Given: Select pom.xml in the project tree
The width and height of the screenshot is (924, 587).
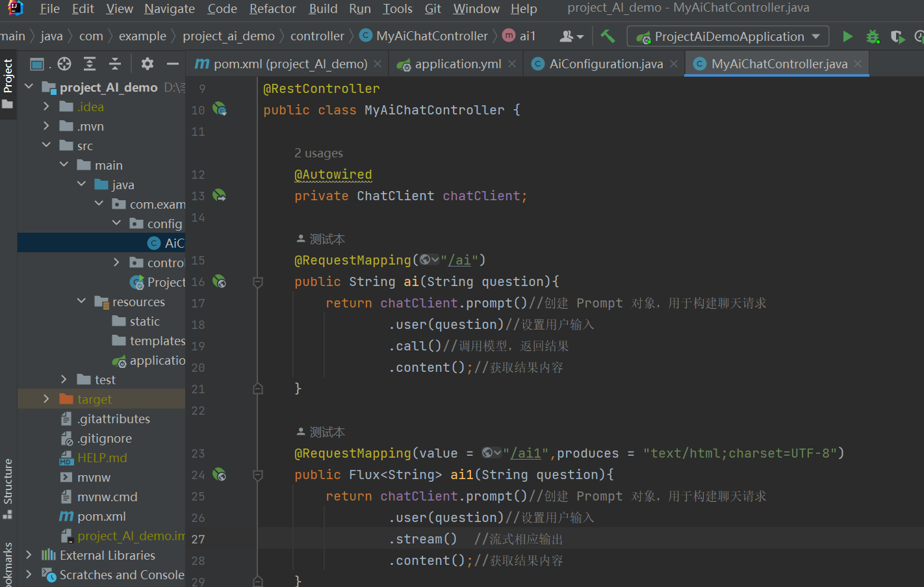Looking at the screenshot, I should coord(101,516).
